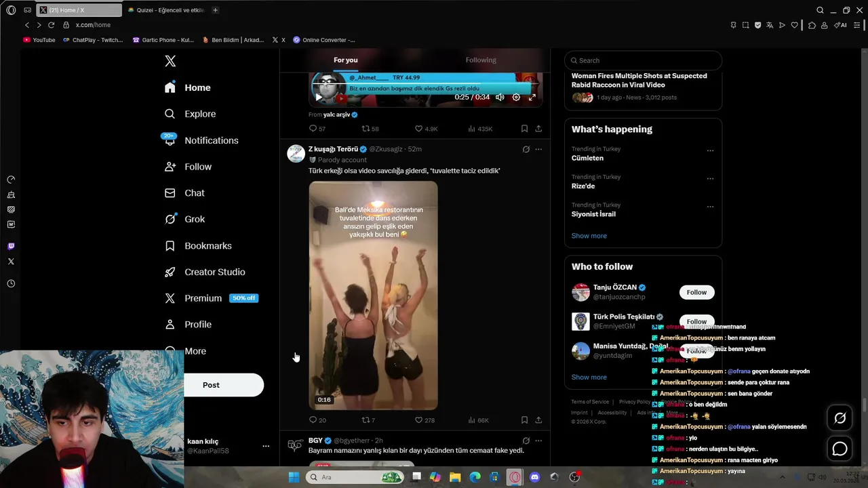
Task: Enter fullscreen on top video
Action: [532, 98]
